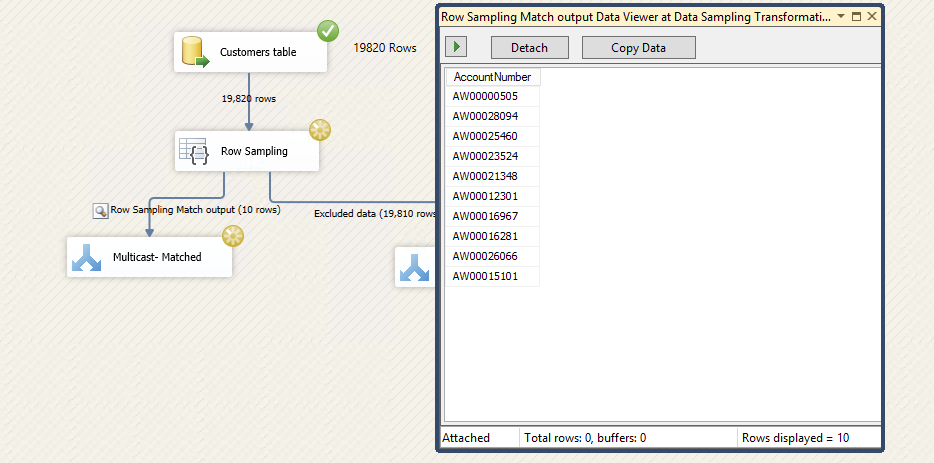The width and height of the screenshot is (934, 463).
Task: Click the AccountNumber column header
Action: point(491,77)
